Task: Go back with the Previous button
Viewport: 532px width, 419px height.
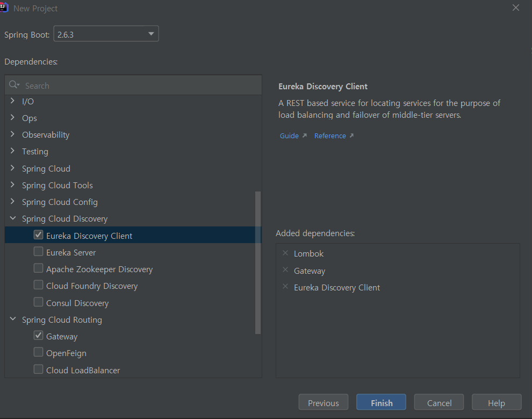Action: pos(323,402)
